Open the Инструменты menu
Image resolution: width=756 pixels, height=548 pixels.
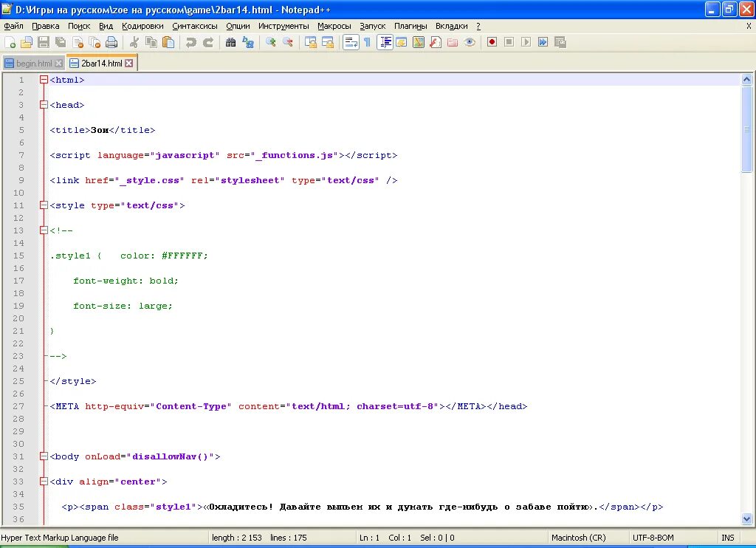[x=283, y=26]
